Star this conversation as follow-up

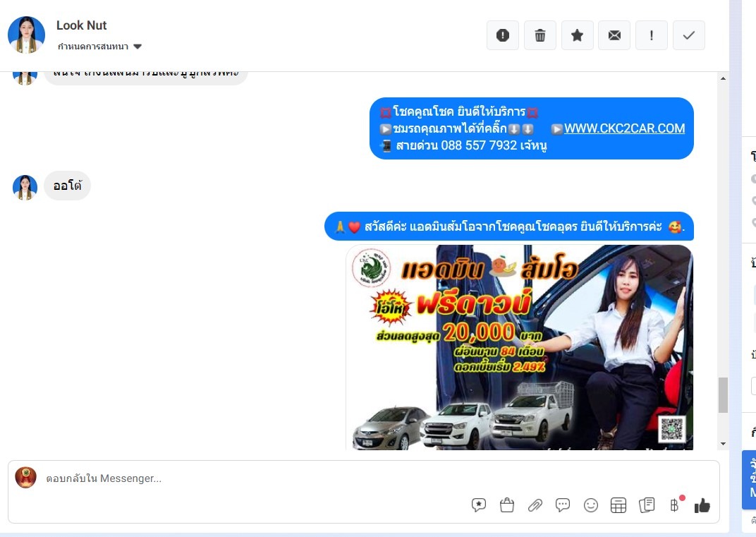[x=577, y=35]
